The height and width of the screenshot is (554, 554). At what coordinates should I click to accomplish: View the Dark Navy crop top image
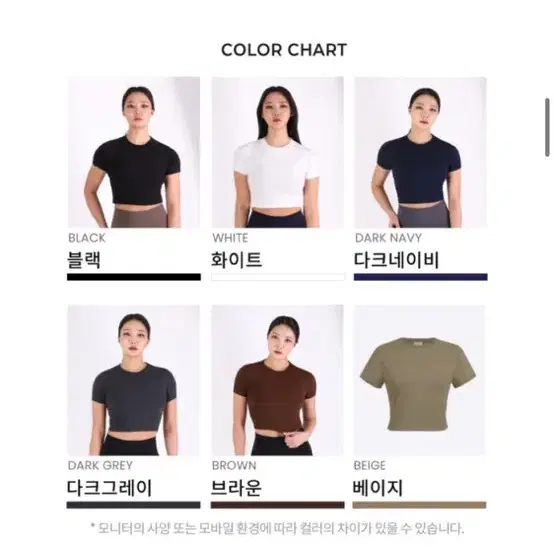[x=420, y=152]
